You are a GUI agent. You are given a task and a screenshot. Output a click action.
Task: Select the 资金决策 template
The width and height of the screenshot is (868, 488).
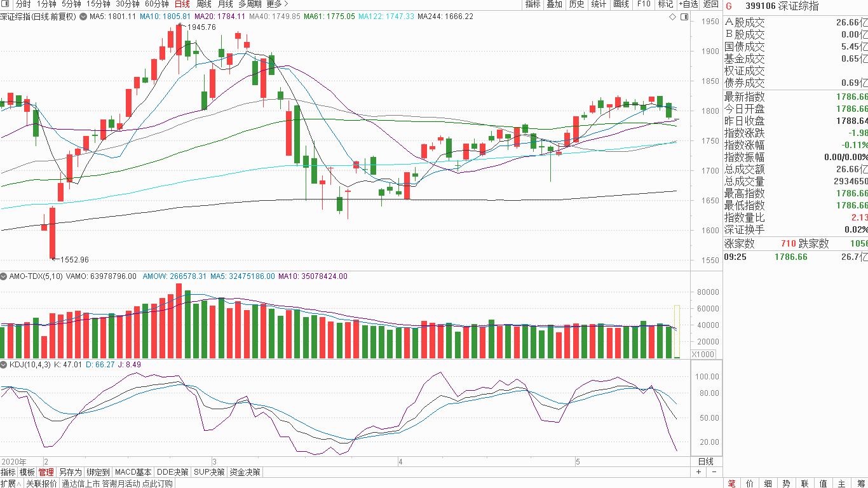pyautogui.click(x=245, y=472)
